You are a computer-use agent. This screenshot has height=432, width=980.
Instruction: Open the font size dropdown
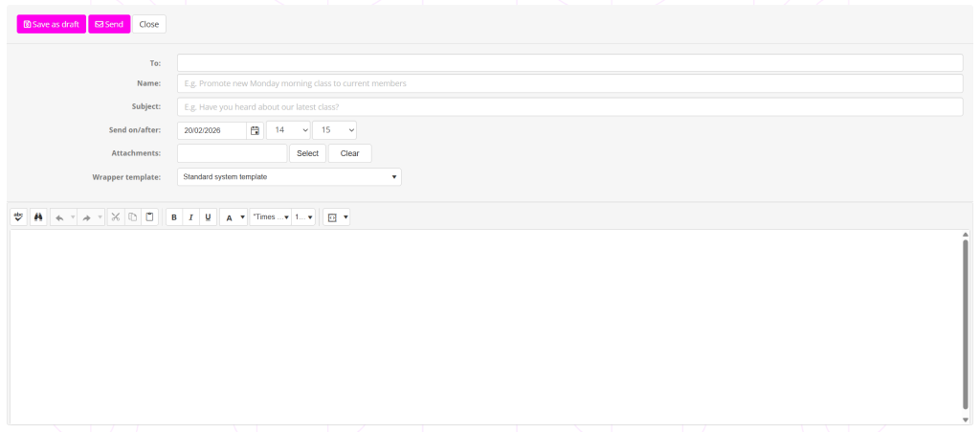click(303, 217)
